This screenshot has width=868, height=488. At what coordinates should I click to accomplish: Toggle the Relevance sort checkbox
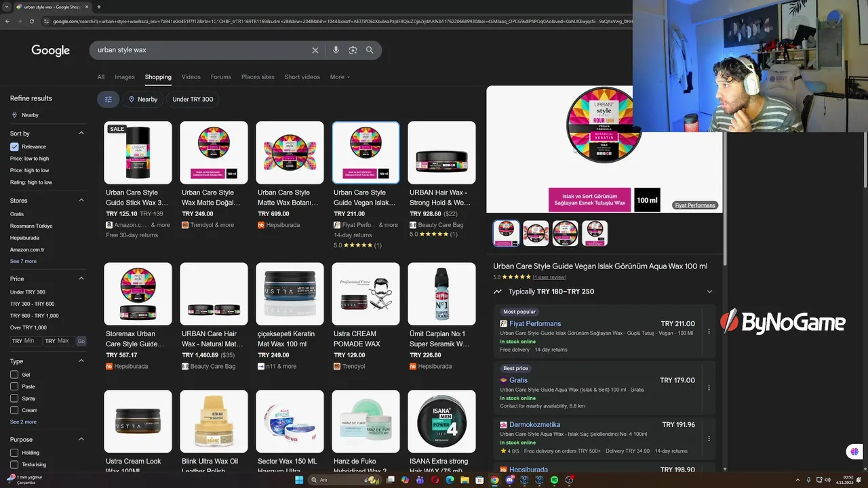tap(14, 146)
